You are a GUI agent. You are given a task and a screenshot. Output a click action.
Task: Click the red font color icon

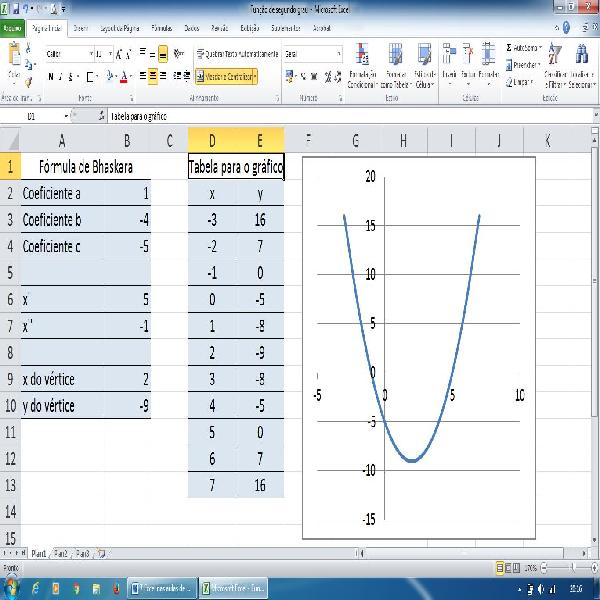[x=124, y=77]
